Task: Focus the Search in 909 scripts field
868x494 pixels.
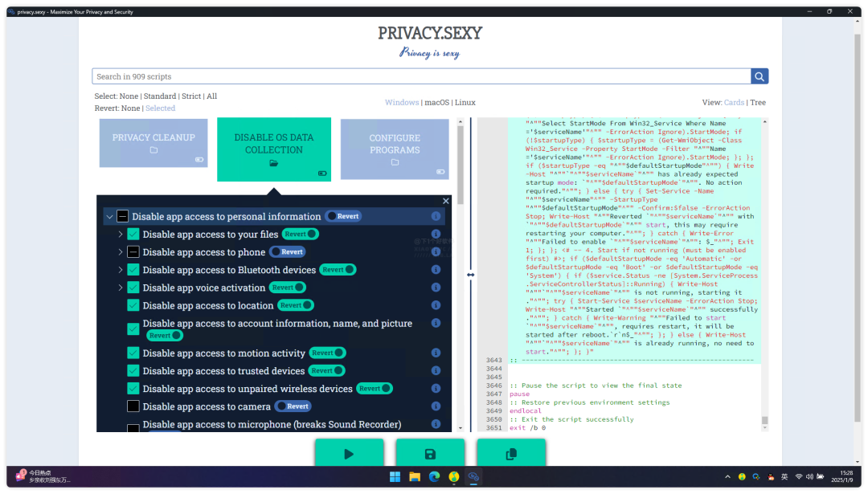Action: pyautogui.click(x=421, y=76)
